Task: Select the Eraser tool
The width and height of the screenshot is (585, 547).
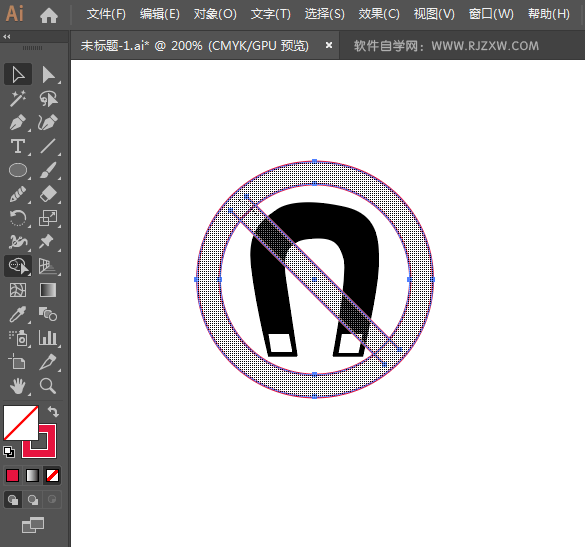Action: 49,194
